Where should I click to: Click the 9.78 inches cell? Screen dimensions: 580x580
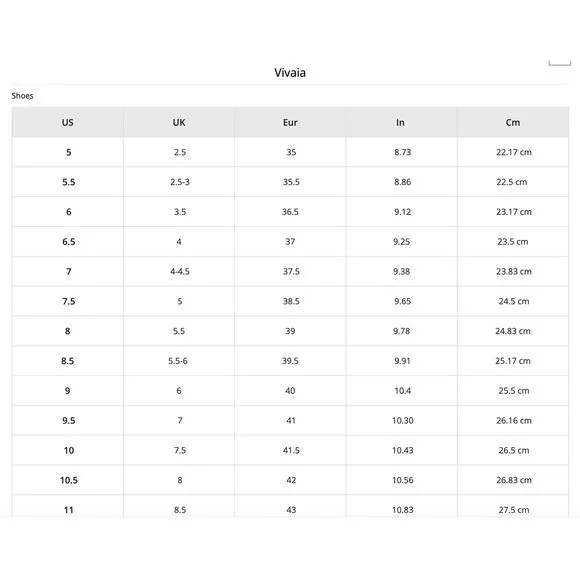[401, 331]
